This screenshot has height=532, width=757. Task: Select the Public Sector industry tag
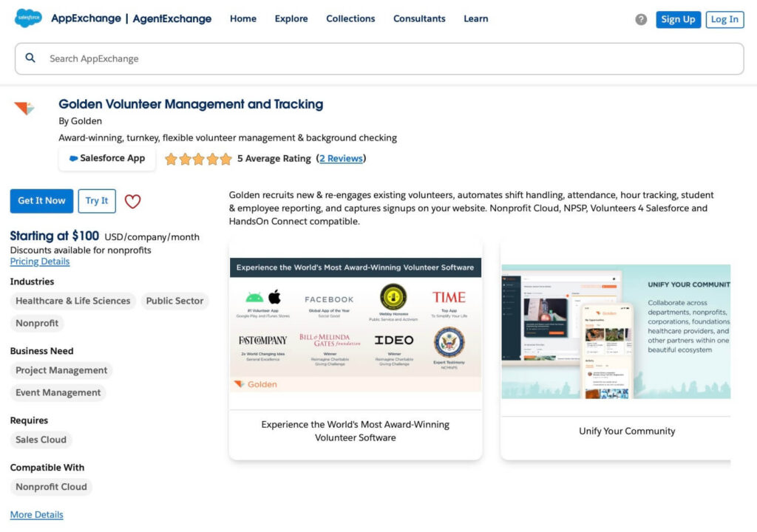coord(174,301)
